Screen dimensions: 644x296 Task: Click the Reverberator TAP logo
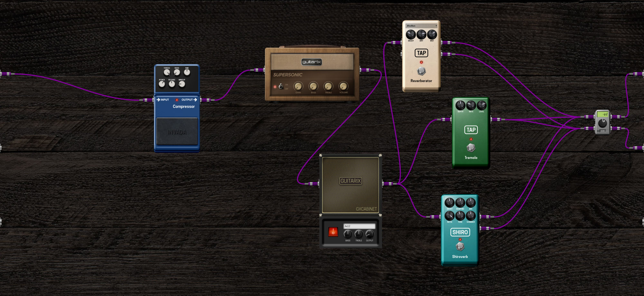tap(421, 53)
